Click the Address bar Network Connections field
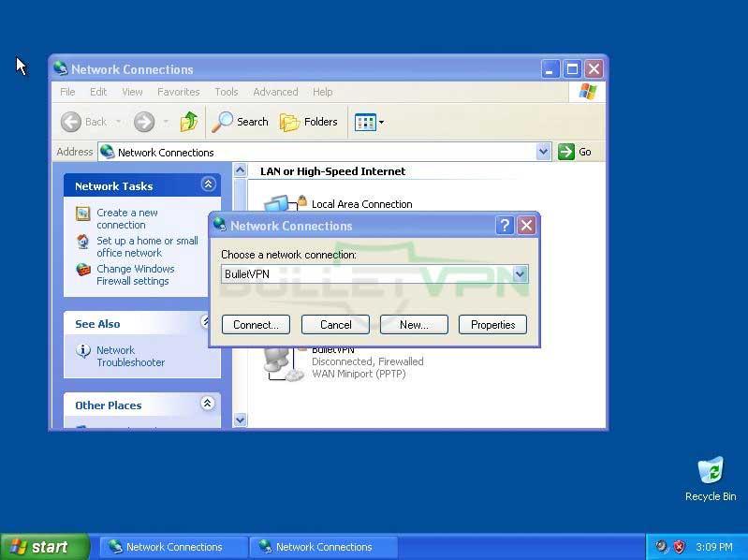748x560 pixels. coord(325,152)
